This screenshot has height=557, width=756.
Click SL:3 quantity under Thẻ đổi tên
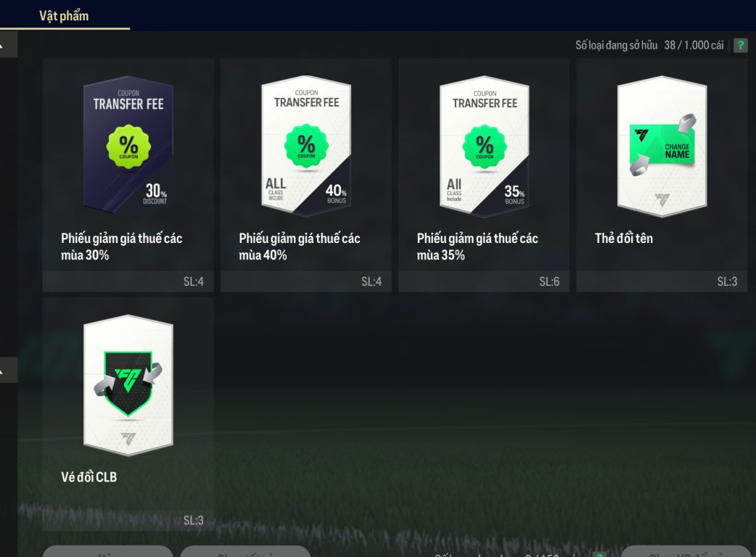(727, 281)
